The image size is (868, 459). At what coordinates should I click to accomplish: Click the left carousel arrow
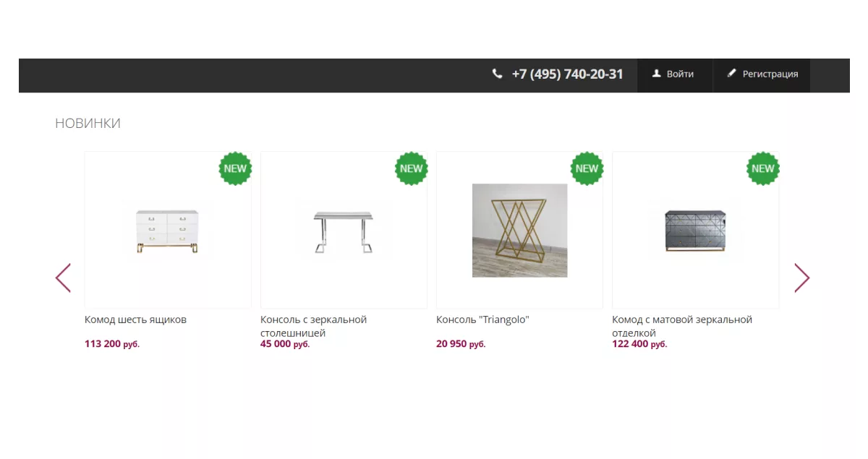coord(63,278)
